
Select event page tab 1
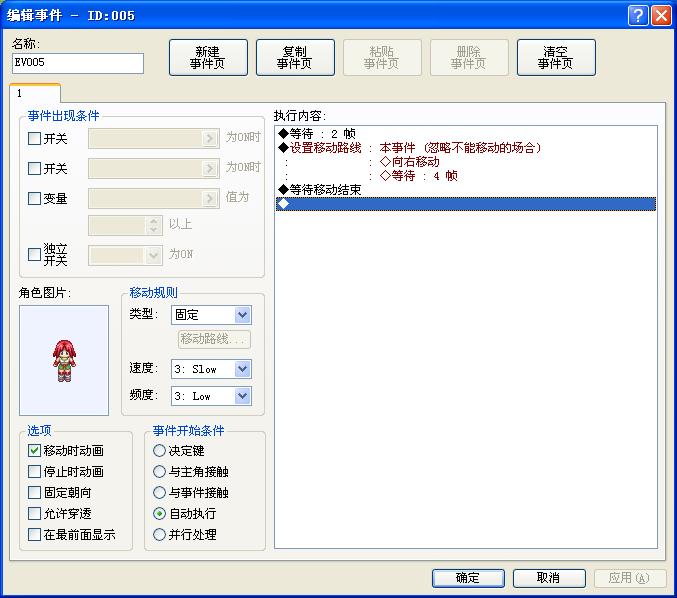35,93
